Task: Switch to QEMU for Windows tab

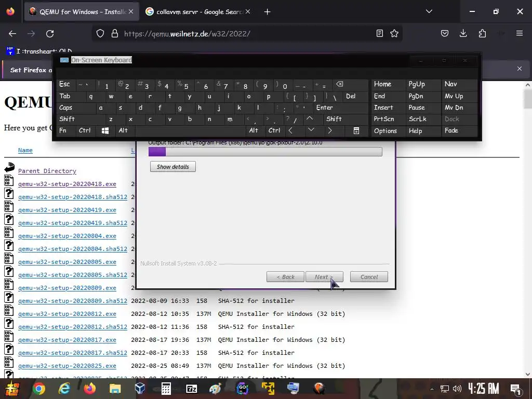Action: [x=82, y=12]
